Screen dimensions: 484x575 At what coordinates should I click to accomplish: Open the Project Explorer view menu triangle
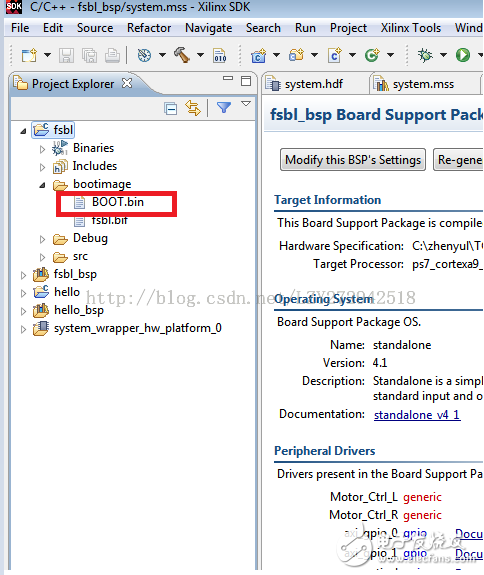246,104
